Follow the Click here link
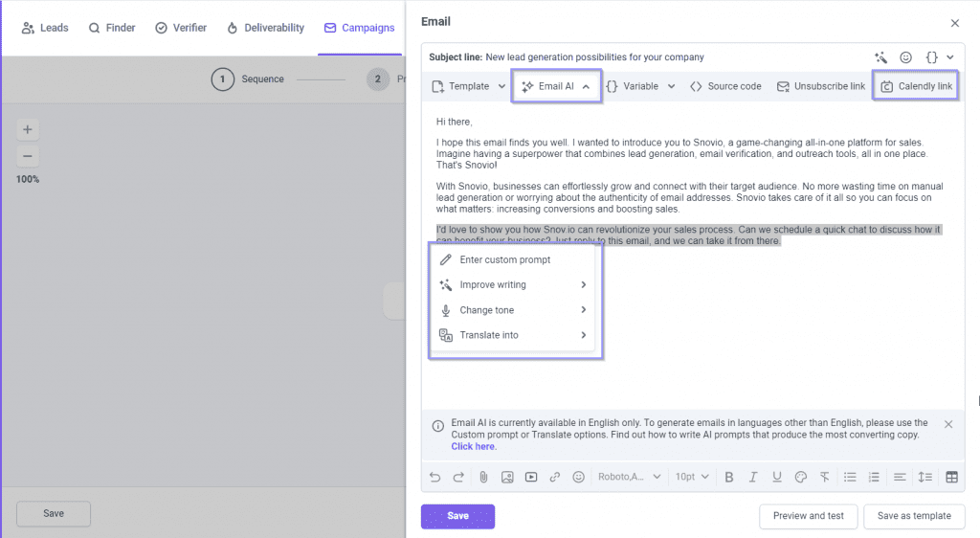 tap(473, 447)
